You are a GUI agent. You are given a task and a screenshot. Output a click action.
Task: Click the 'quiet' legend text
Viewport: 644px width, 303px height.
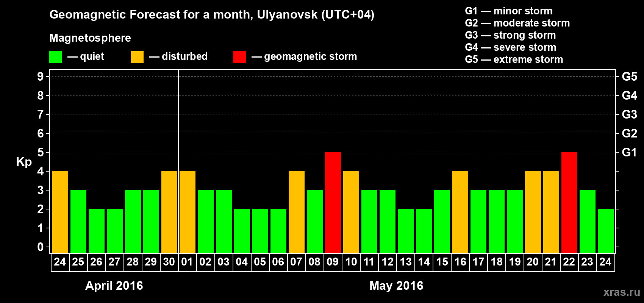[x=92, y=56]
